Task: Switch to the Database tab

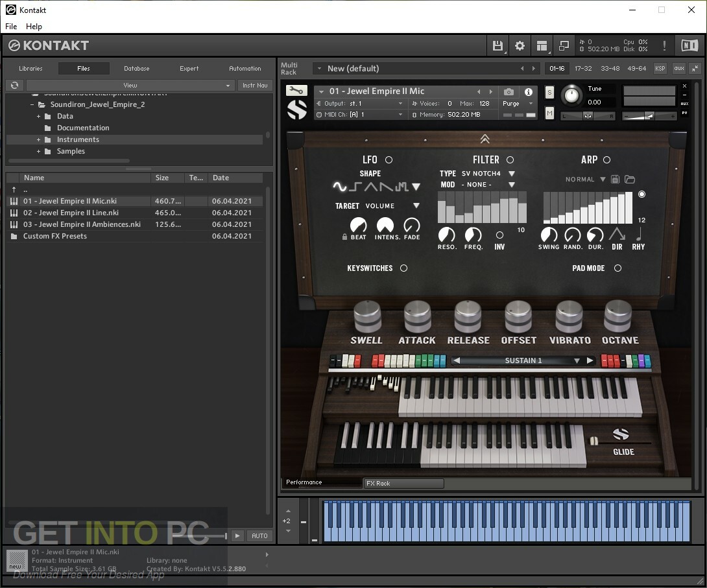Action: [x=137, y=69]
